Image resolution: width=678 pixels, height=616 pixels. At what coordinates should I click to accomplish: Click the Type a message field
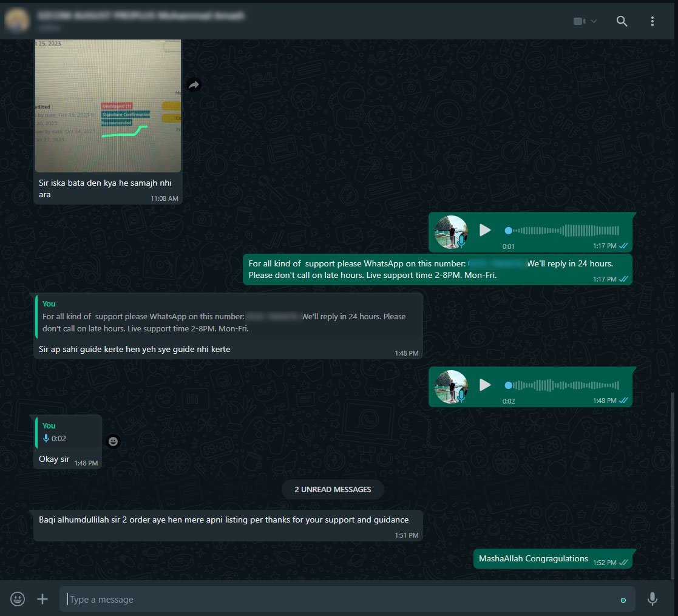pyautogui.click(x=340, y=600)
